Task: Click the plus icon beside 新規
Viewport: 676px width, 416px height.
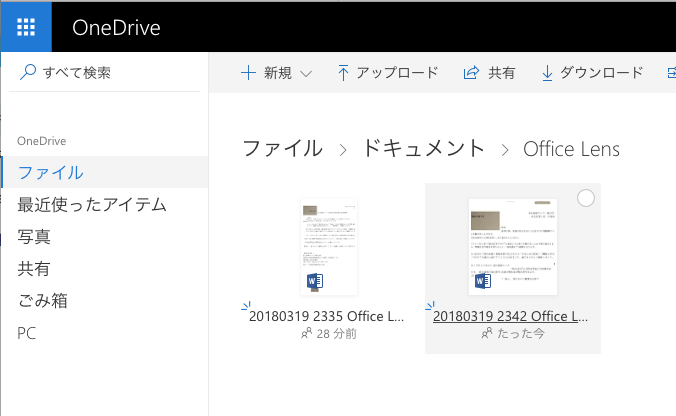Action: (248, 73)
